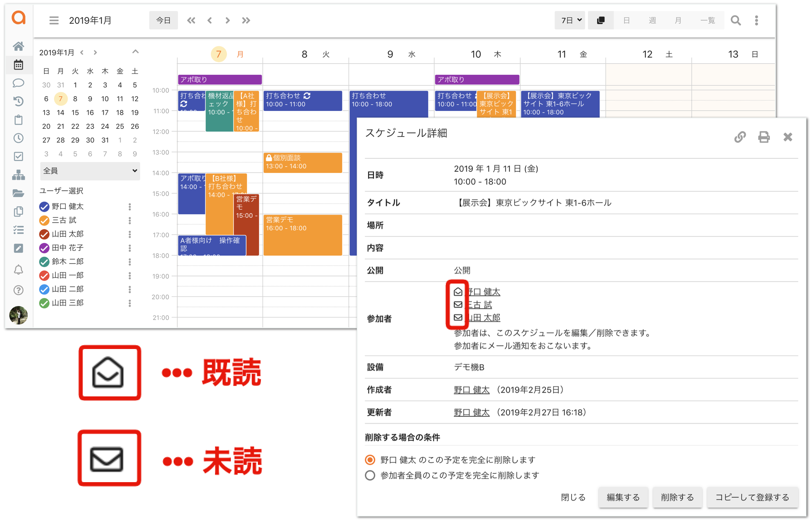Screen dimensions: 812x522
Task: Toggle 山田 二郎 user checkbox
Action: click(x=44, y=289)
